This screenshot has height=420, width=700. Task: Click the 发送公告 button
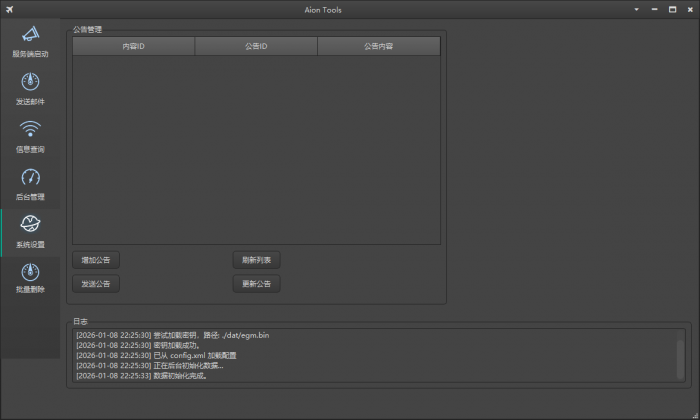96,284
